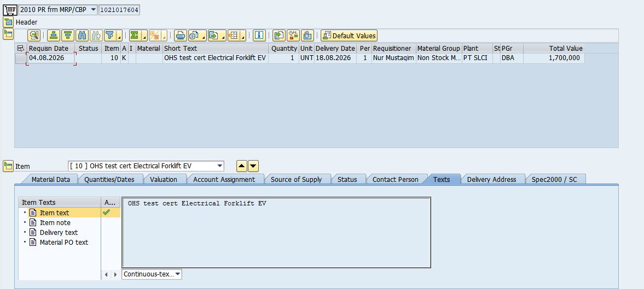This screenshot has width=644, height=289.
Task: Click the Requisn Date field 04.08.2026
Action: [51, 58]
